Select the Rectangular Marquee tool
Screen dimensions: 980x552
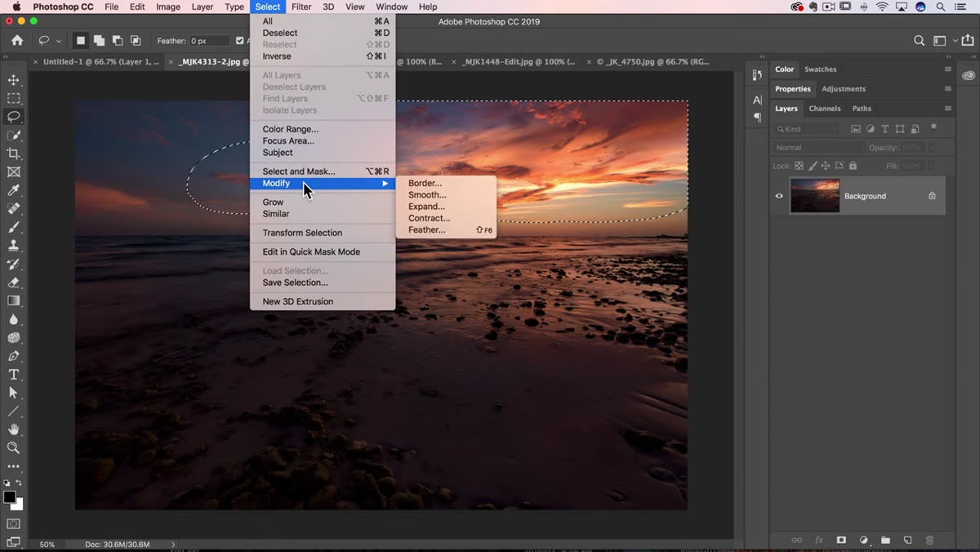click(x=13, y=98)
